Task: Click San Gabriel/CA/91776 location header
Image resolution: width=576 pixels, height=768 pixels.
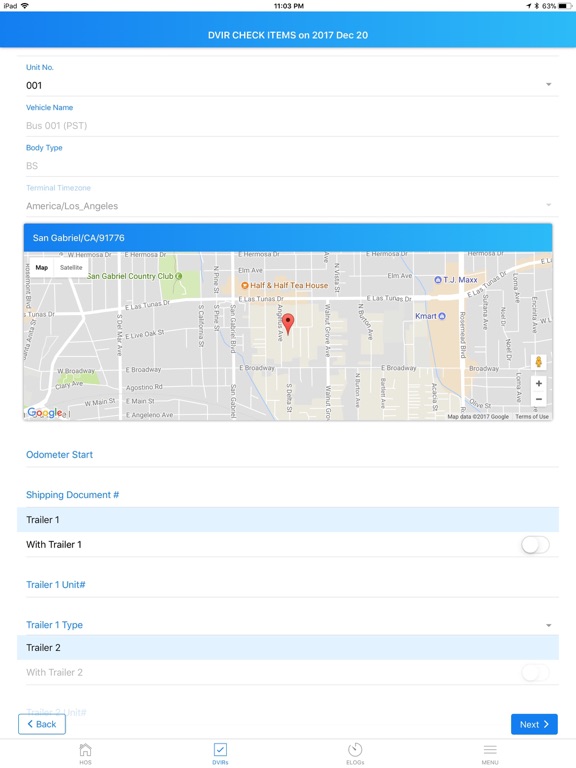Action: [288, 238]
